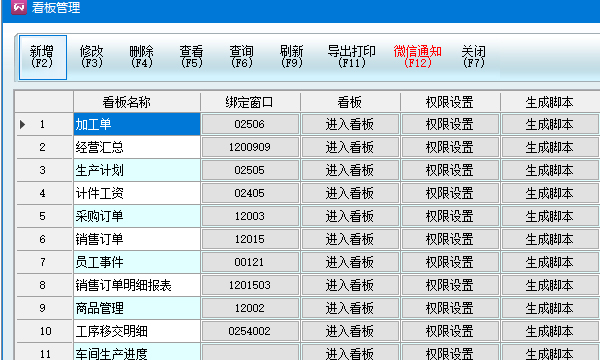The width and height of the screenshot is (600, 360).
Task: Select the 生产计划 name cell
Action: click(x=137, y=170)
